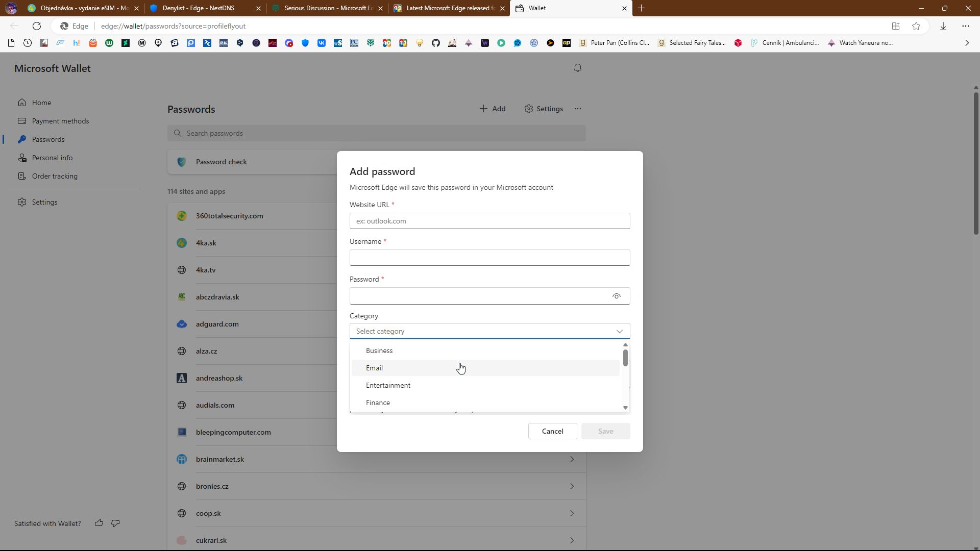Add this page to favorites star icon

coord(916,26)
